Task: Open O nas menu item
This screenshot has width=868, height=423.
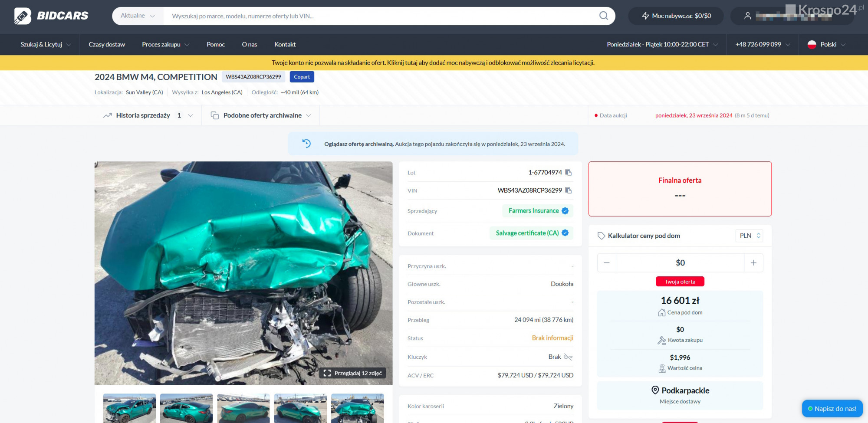Action: [250, 45]
